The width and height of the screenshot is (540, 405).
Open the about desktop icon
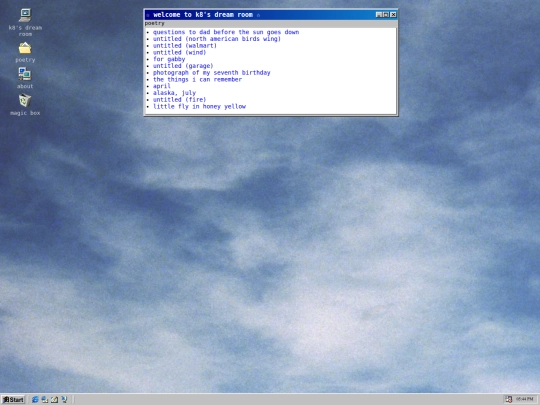[25, 78]
